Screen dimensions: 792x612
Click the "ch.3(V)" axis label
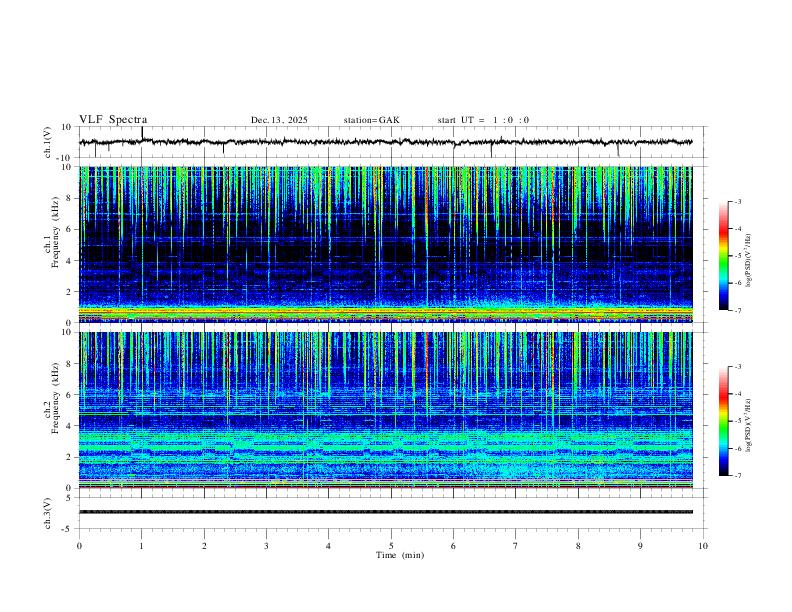48,513
